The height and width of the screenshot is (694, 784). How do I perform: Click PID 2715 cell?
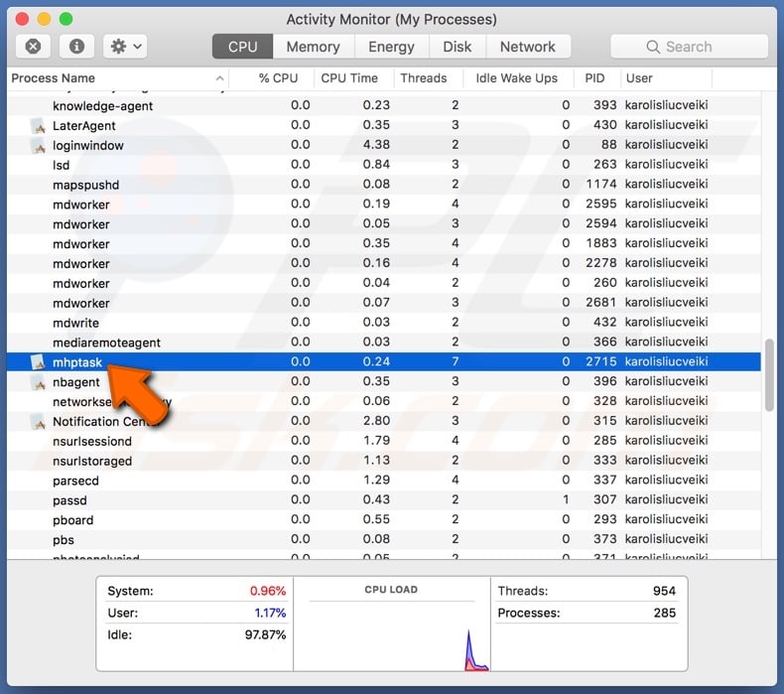click(601, 361)
